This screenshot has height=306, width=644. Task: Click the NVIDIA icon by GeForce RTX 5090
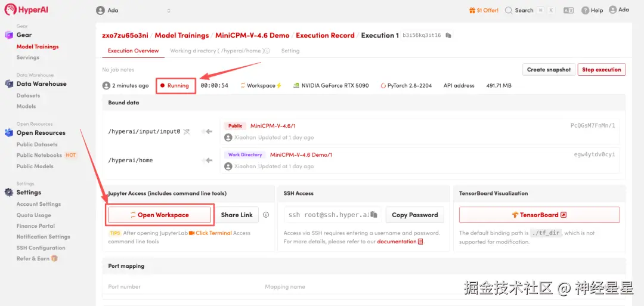pyautogui.click(x=296, y=86)
